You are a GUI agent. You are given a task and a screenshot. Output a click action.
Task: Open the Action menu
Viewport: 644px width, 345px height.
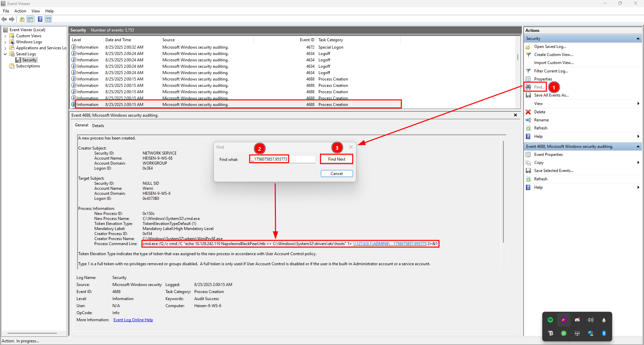(20, 11)
